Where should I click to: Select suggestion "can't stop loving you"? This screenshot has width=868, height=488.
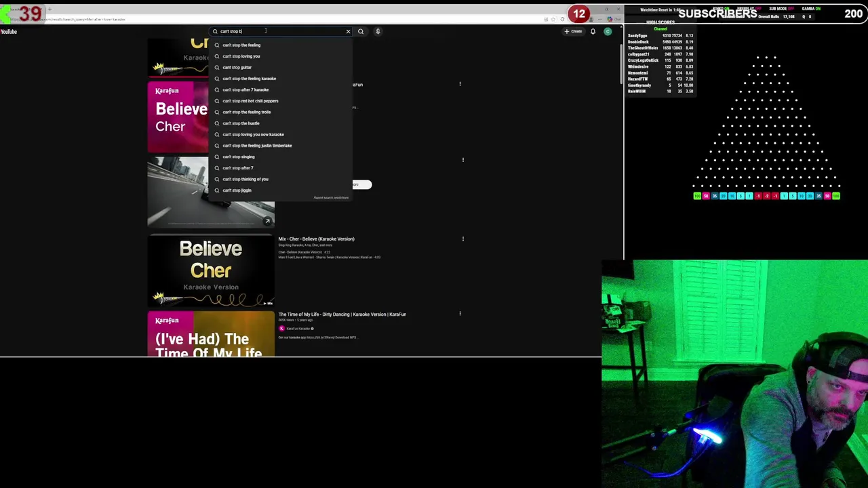click(x=281, y=56)
